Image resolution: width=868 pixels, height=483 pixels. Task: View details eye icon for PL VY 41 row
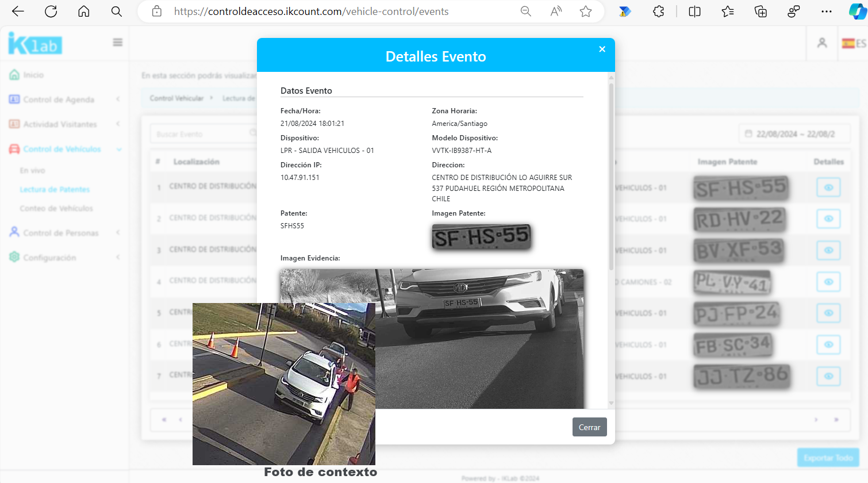click(828, 282)
